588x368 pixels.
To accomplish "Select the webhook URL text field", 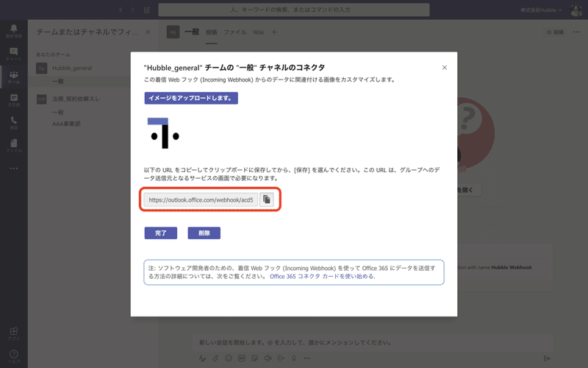I will pos(201,199).
